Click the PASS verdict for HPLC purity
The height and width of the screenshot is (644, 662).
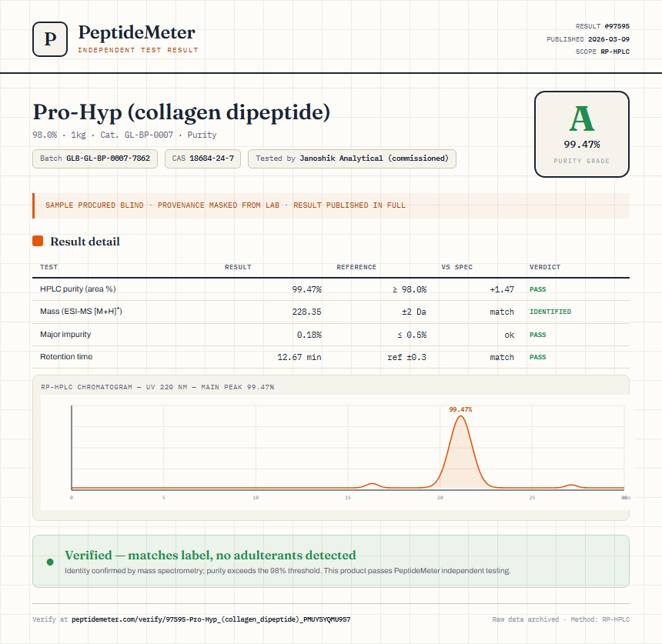tap(538, 289)
